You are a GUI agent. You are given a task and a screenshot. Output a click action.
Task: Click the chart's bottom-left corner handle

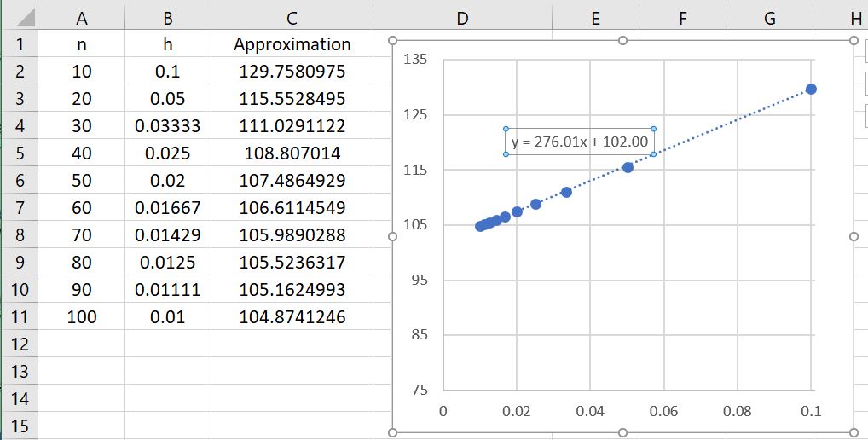pyautogui.click(x=393, y=433)
